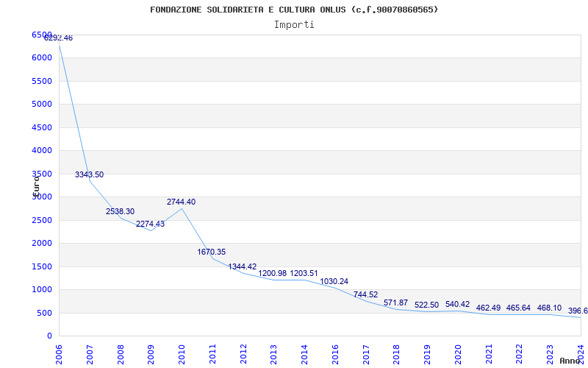Select the 571.87 data label
This screenshot has height=368, width=588.
(396, 302)
